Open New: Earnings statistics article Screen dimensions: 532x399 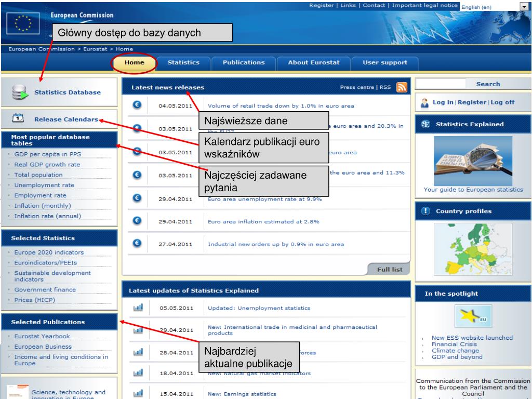(242, 394)
